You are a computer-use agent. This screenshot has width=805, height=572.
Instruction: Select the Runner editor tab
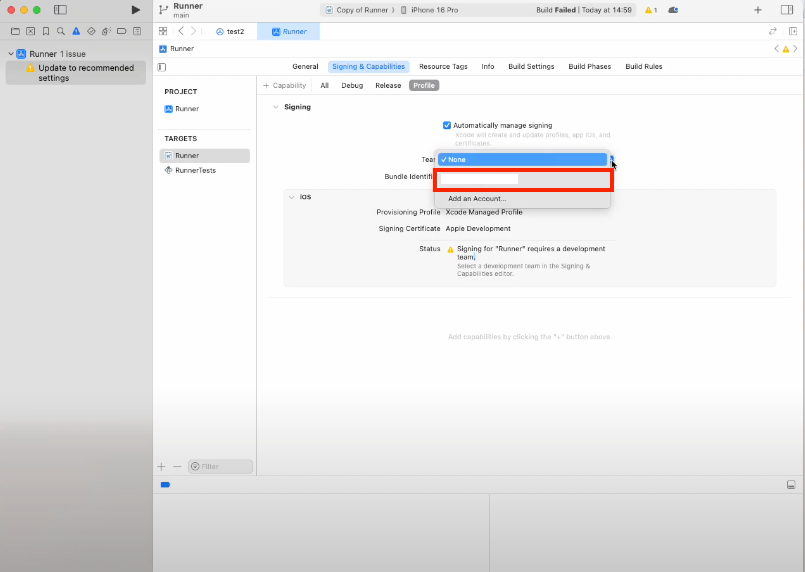point(289,31)
